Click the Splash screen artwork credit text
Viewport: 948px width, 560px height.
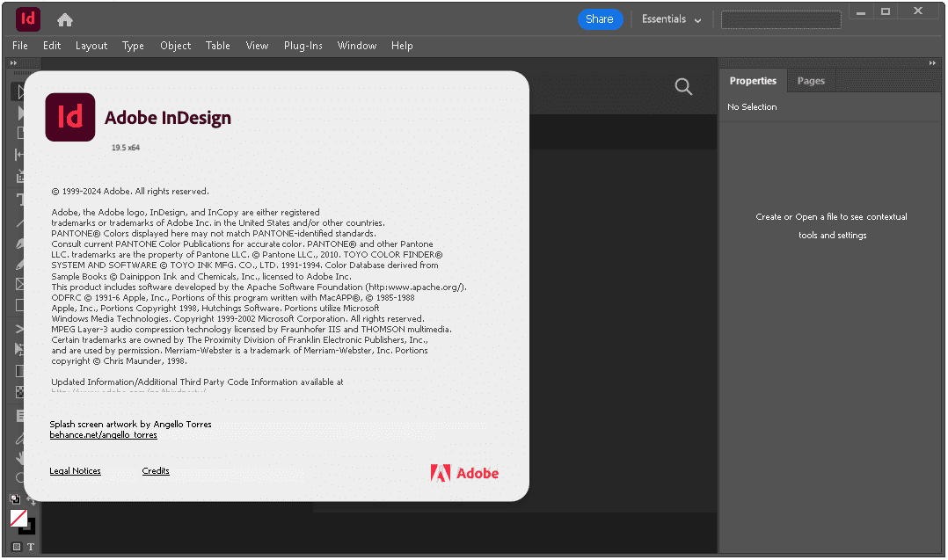click(x=130, y=424)
